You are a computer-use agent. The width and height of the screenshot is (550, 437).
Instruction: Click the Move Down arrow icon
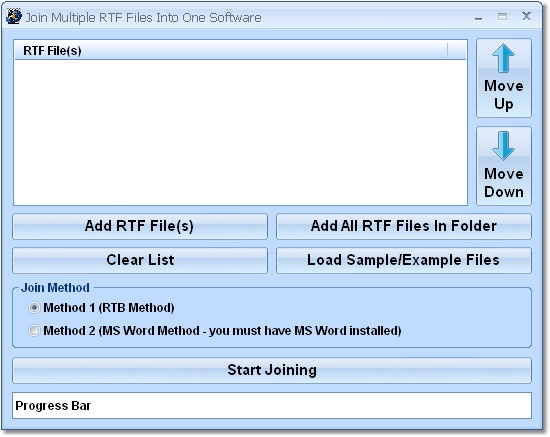click(x=503, y=146)
